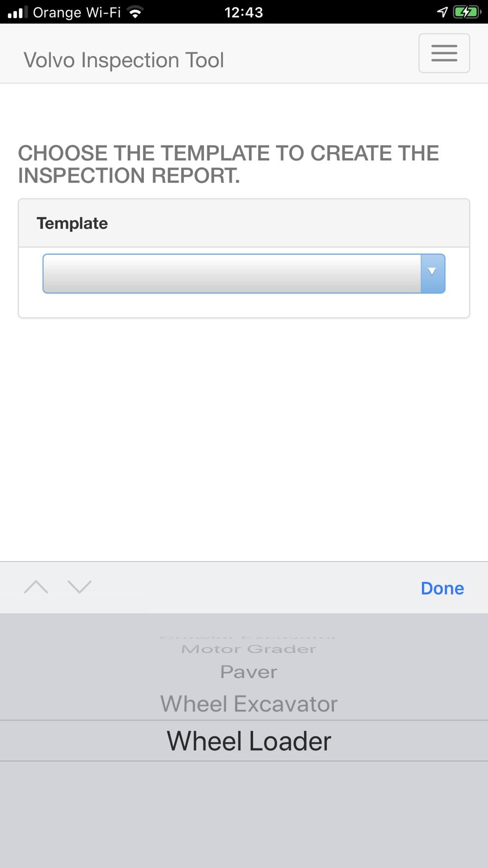Tap the next field down chevron
The height and width of the screenshot is (868, 488).
[x=80, y=587]
